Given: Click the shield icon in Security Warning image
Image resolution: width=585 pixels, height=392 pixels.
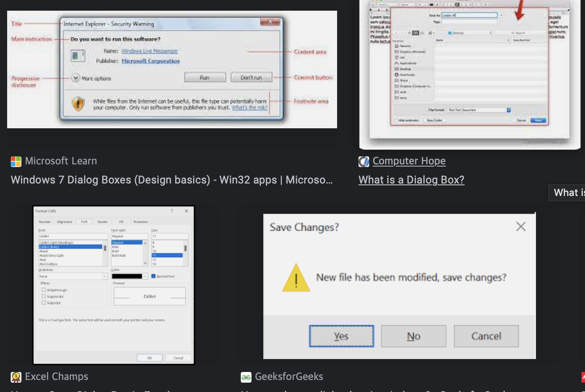Looking at the screenshot, I should coord(78,104).
